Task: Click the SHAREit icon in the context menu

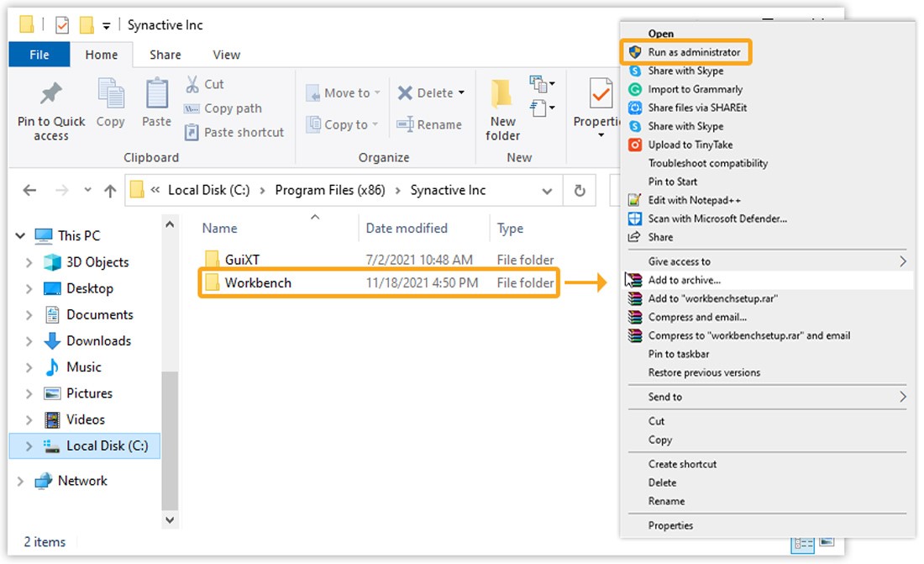Action: tap(635, 108)
